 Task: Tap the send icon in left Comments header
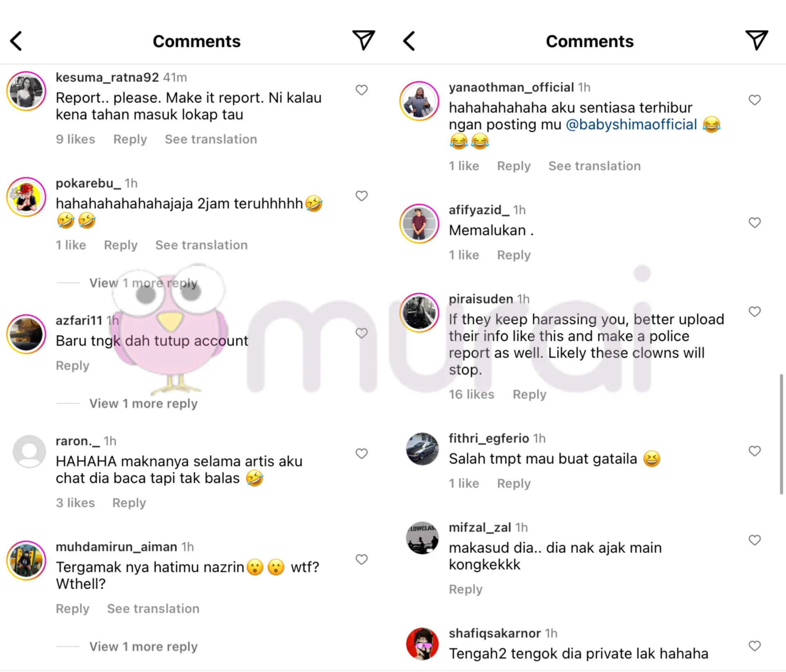(x=364, y=40)
